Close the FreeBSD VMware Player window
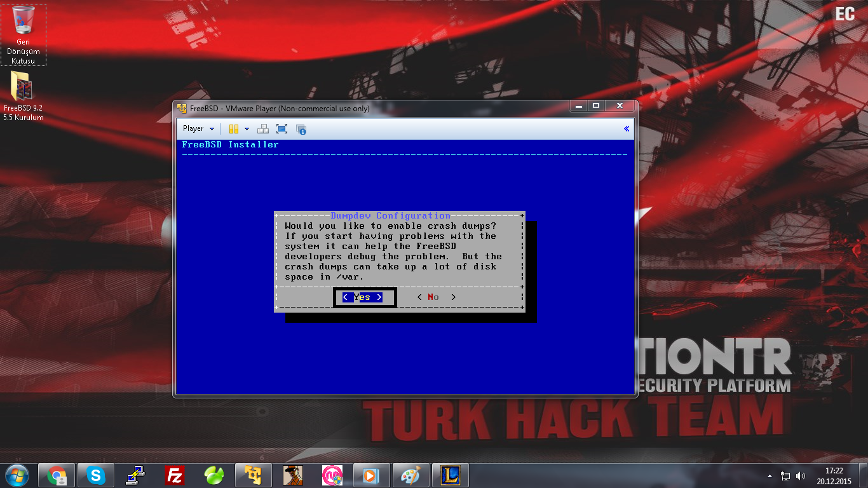Screen dimensions: 868x488 pyautogui.click(x=620, y=106)
